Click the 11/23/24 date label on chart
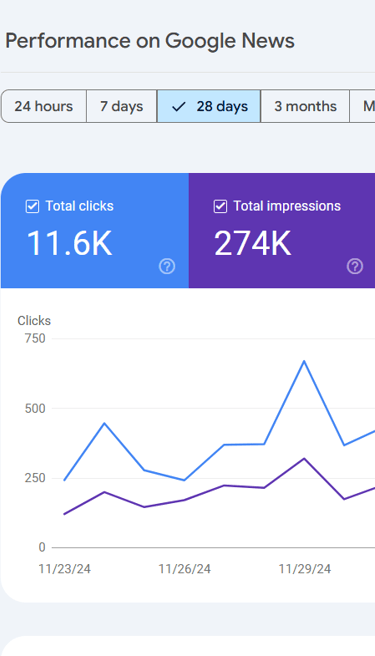The width and height of the screenshot is (375, 656). pyautogui.click(x=64, y=569)
